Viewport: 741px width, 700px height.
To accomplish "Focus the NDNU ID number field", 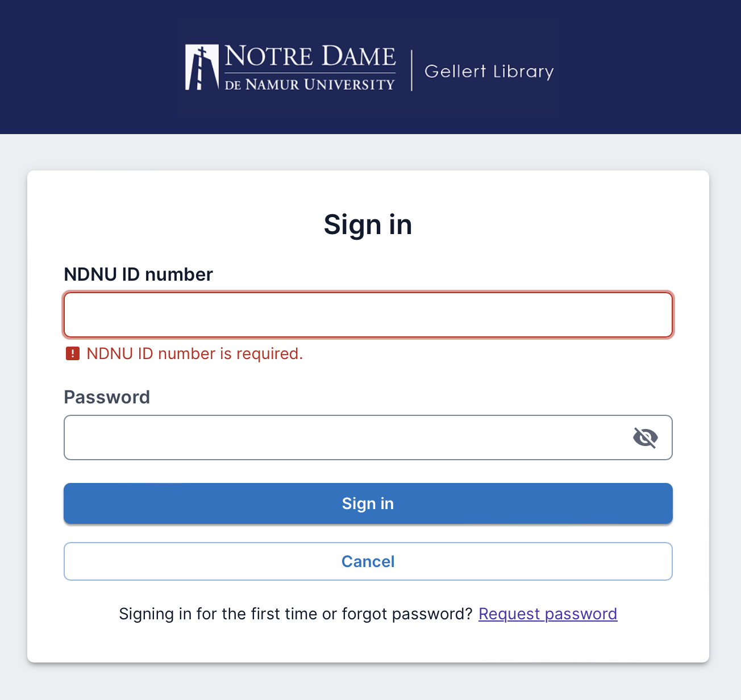I will pos(368,315).
